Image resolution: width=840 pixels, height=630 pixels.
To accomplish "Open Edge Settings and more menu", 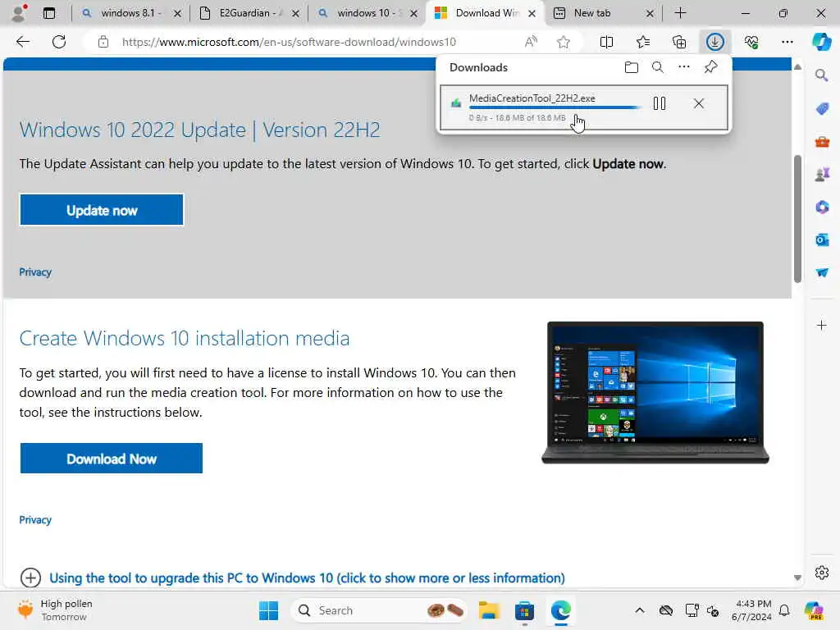I will [787, 42].
